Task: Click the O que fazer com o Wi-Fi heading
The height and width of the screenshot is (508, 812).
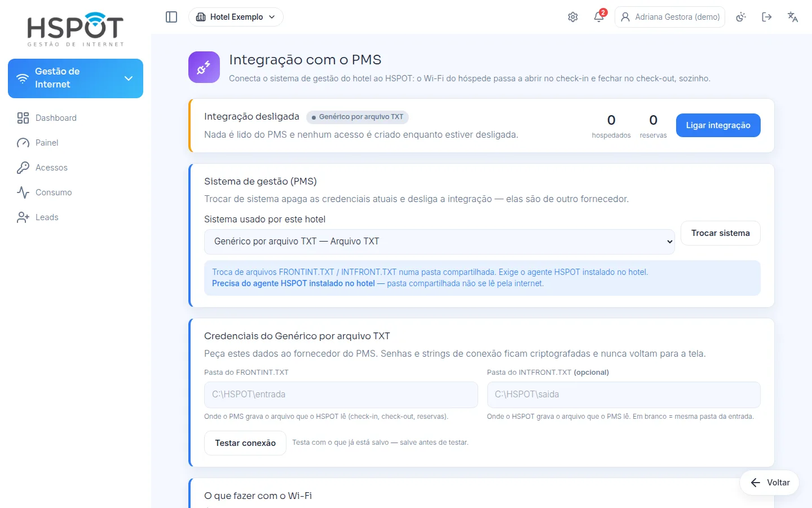Action: tap(258, 496)
